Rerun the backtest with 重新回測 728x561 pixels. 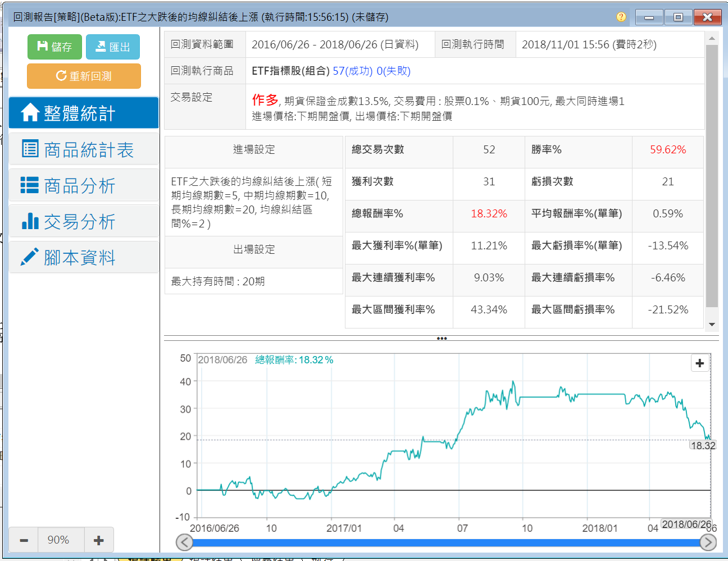click(84, 76)
